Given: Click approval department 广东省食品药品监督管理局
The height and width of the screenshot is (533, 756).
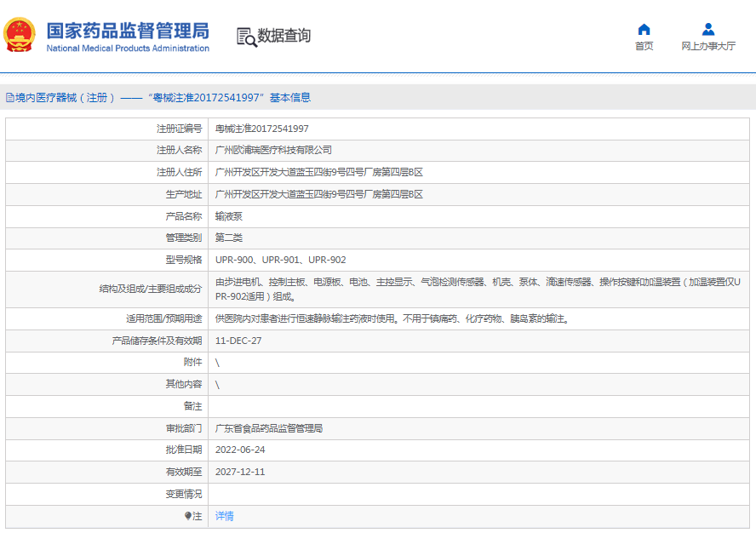Looking at the screenshot, I should tap(268, 428).
